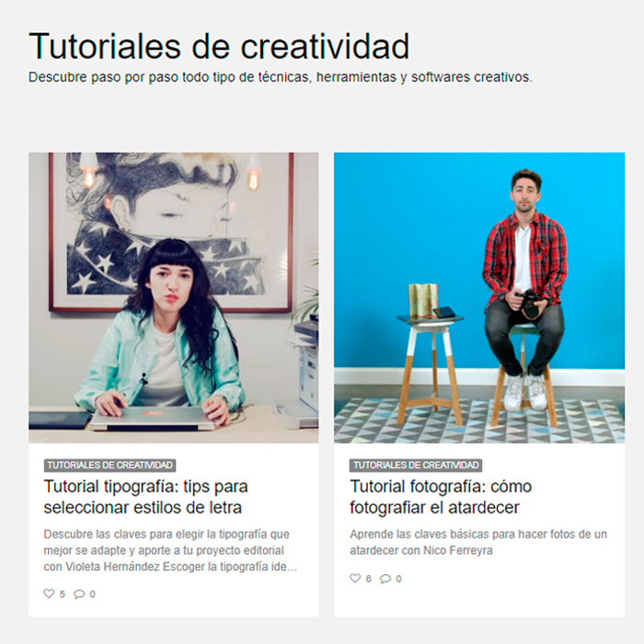Screen dimensions: 644x644
Task: Open comments on the fotografía tutorial card
Action: (x=385, y=579)
